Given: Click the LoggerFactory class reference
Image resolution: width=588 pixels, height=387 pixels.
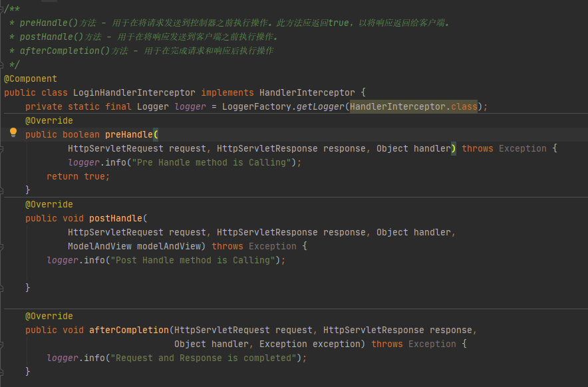Looking at the screenshot, I should pyautogui.click(x=256, y=106).
